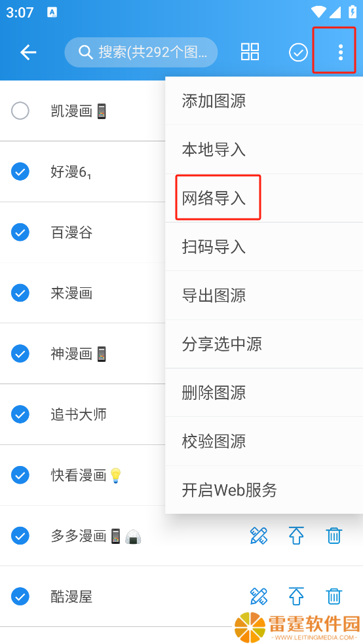This screenshot has height=644, width=363.
Task: Disable the 追书大师 source checkbox
Action: point(20,414)
